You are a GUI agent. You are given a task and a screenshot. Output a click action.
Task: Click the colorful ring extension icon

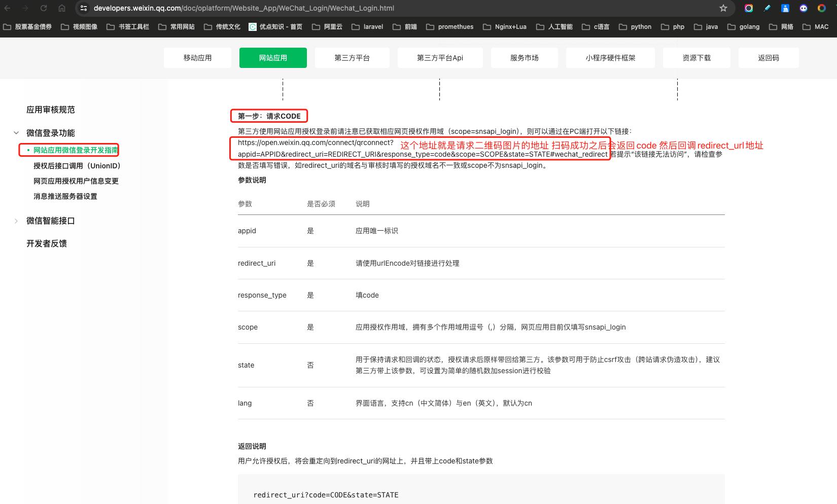point(749,8)
